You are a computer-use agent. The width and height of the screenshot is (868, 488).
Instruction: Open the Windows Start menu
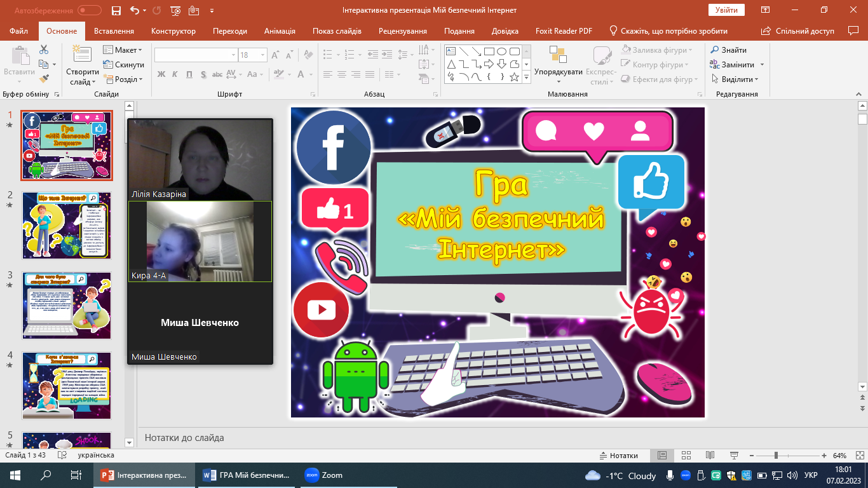pos(15,475)
